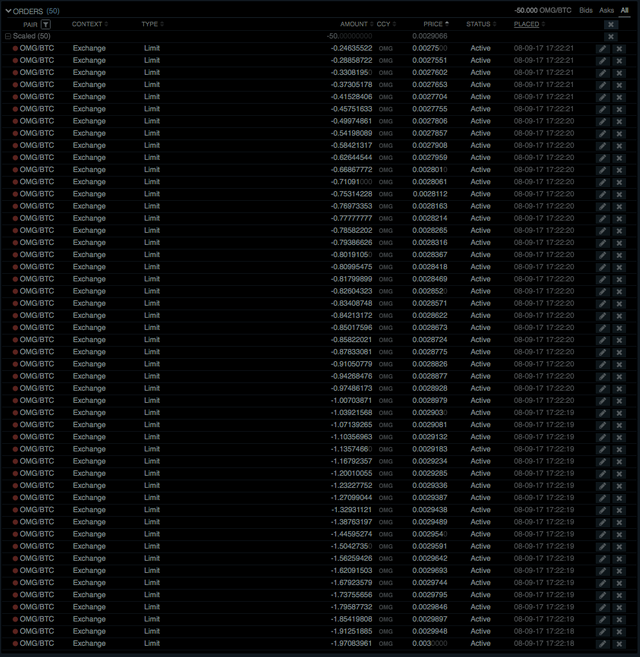This screenshot has height=657, width=640.
Task: Select the order row with amount -0.24635522
Action: [x=319, y=48]
